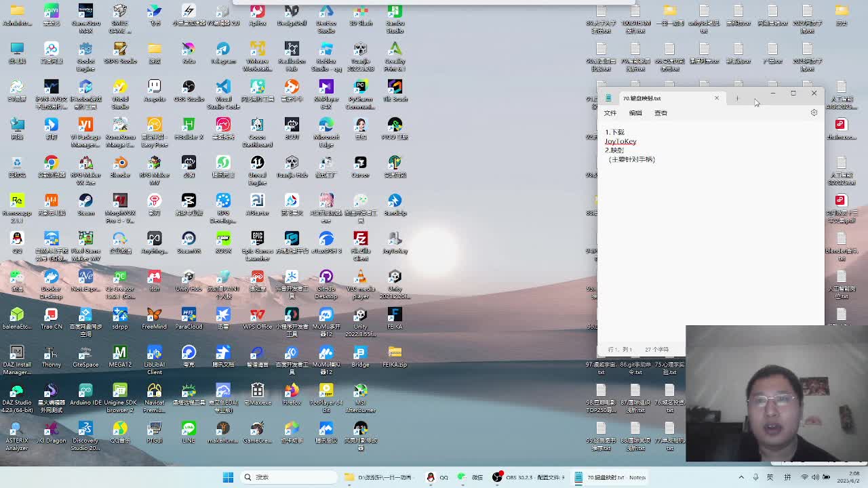Open the Blender desktop shortcut
Viewport: 868px width, 488px height.
pyautogui.click(x=120, y=167)
